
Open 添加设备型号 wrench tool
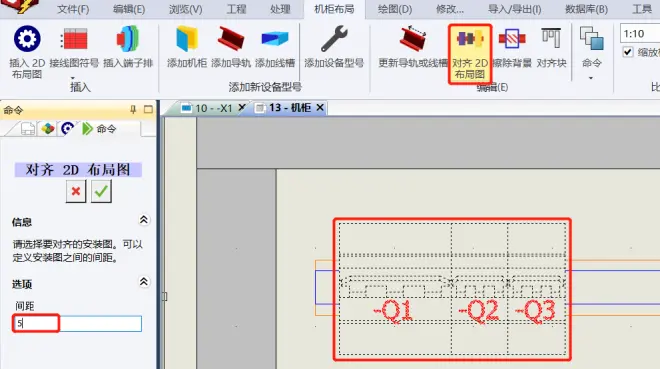pyautogui.click(x=334, y=39)
